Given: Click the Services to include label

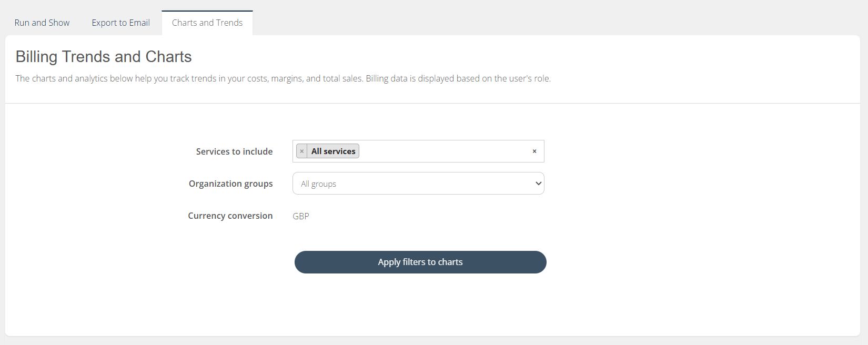Looking at the screenshot, I should click(x=234, y=151).
